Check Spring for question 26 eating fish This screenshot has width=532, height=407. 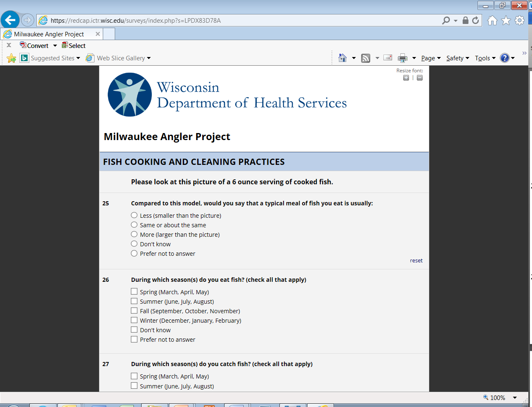134,292
